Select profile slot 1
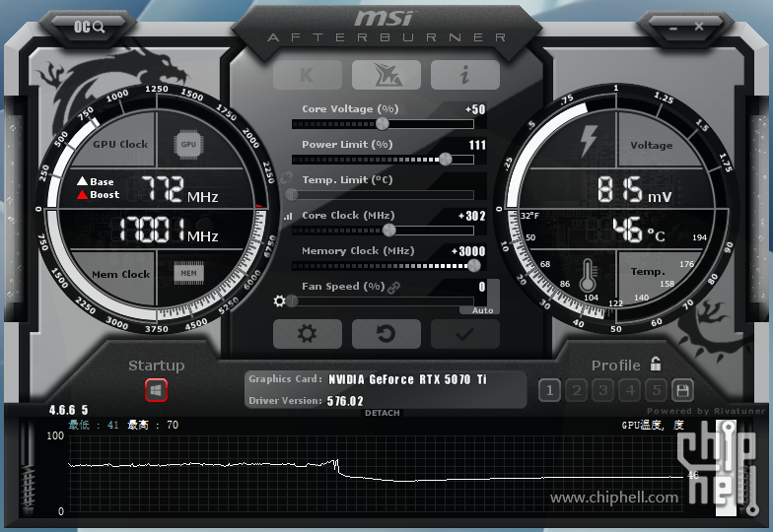The height and width of the screenshot is (532, 773). click(x=550, y=390)
